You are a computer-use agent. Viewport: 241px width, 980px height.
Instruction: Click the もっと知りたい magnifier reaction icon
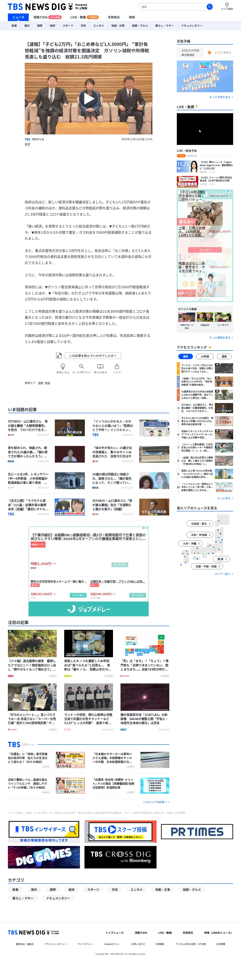81,366
